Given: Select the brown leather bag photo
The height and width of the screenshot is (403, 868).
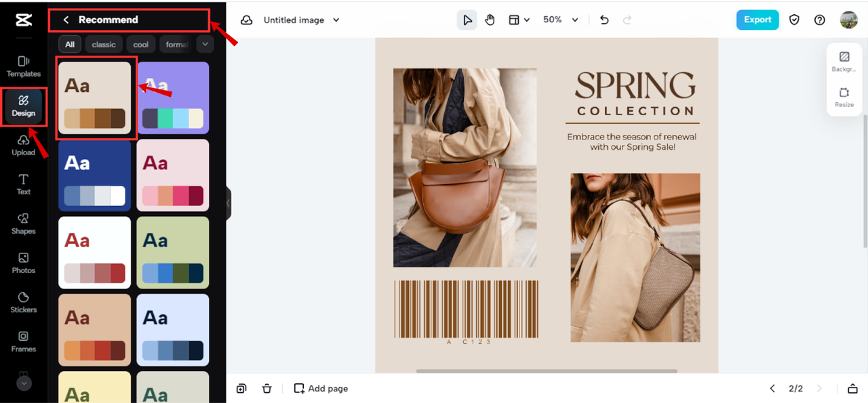Looking at the screenshot, I should [x=465, y=167].
